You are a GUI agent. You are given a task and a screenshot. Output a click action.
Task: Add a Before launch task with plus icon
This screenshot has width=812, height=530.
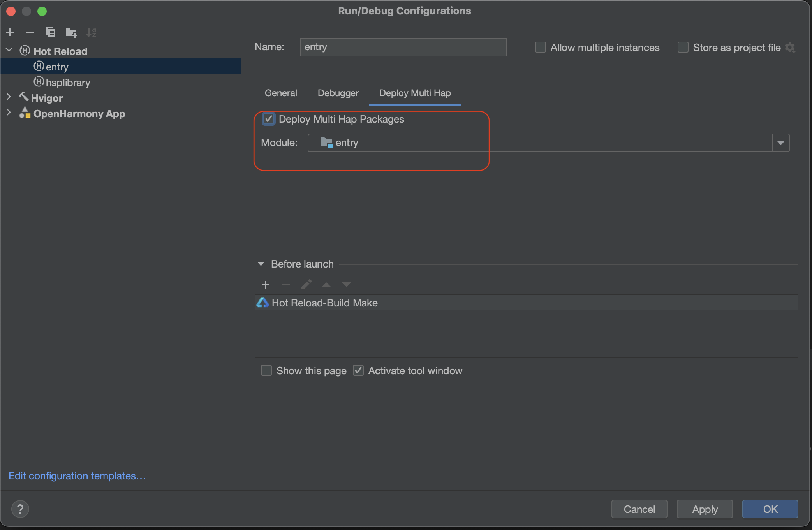(266, 285)
